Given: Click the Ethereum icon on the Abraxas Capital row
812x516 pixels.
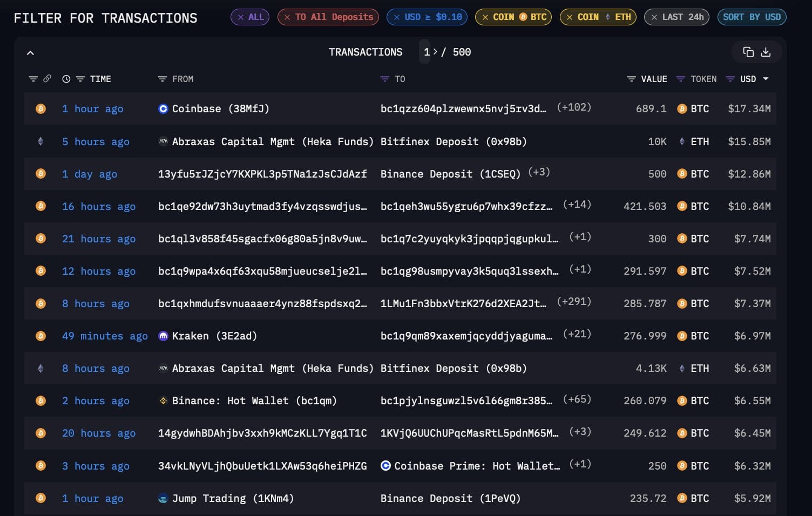Looking at the screenshot, I should pos(40,141).
